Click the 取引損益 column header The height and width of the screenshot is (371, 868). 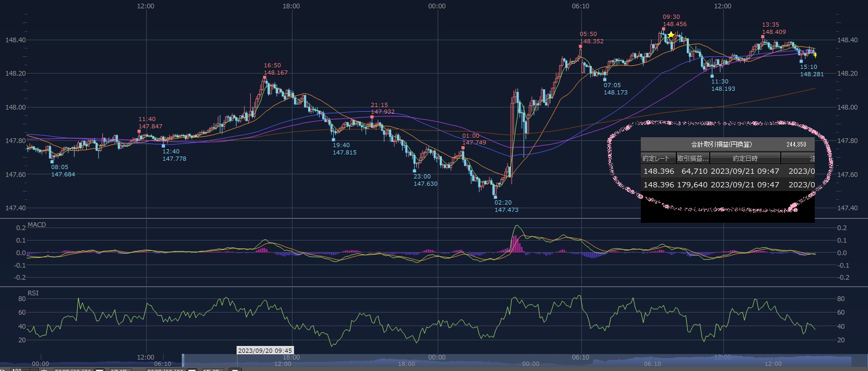(693, 158)
